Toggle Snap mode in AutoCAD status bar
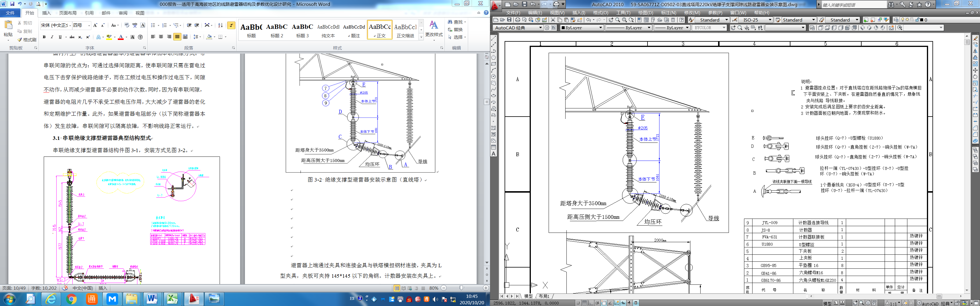980x306 pixels. coord(578,303)
